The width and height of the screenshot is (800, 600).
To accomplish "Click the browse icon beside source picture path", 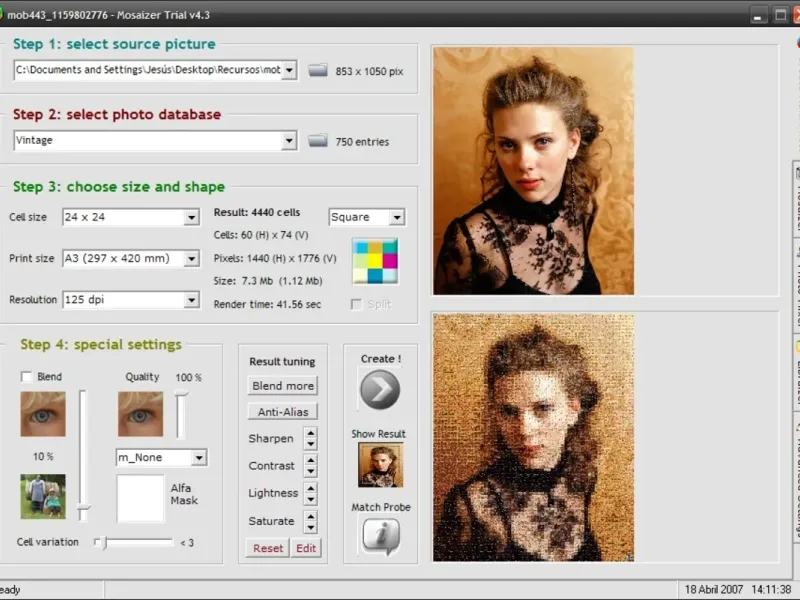I will click(318, 70).
